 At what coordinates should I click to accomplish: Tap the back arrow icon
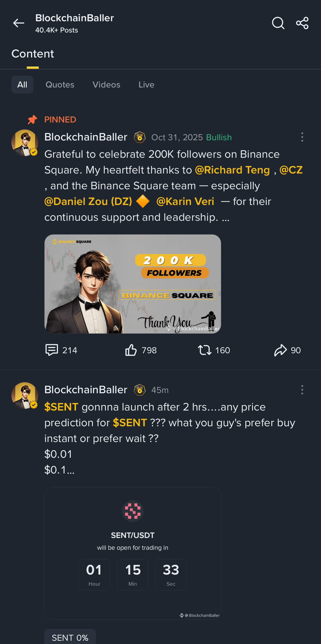tap(19, 23)
